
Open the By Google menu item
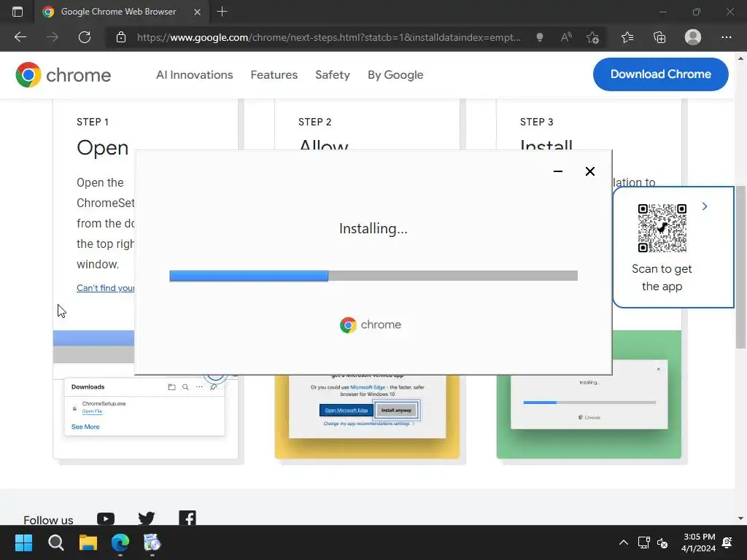(x=395, y=75)
